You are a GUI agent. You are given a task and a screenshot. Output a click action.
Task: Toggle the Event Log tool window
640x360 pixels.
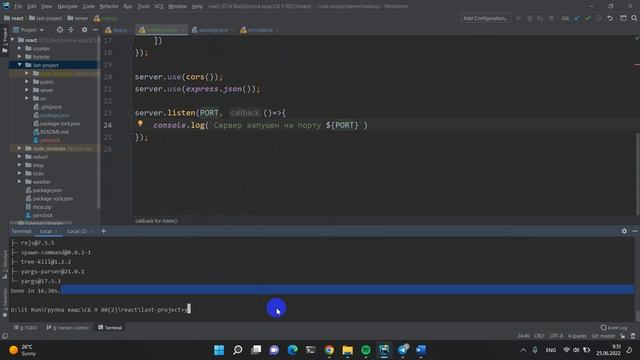pos(614,327)
